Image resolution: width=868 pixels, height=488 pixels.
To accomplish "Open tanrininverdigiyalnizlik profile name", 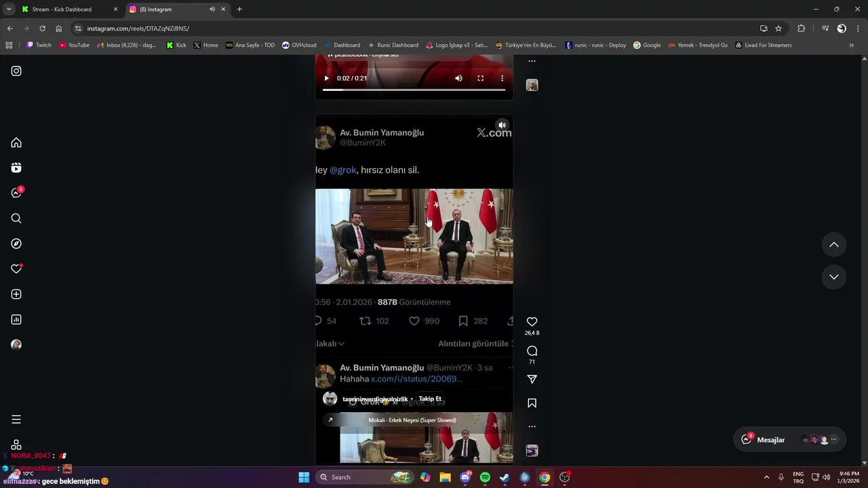I will coord(375,399).
